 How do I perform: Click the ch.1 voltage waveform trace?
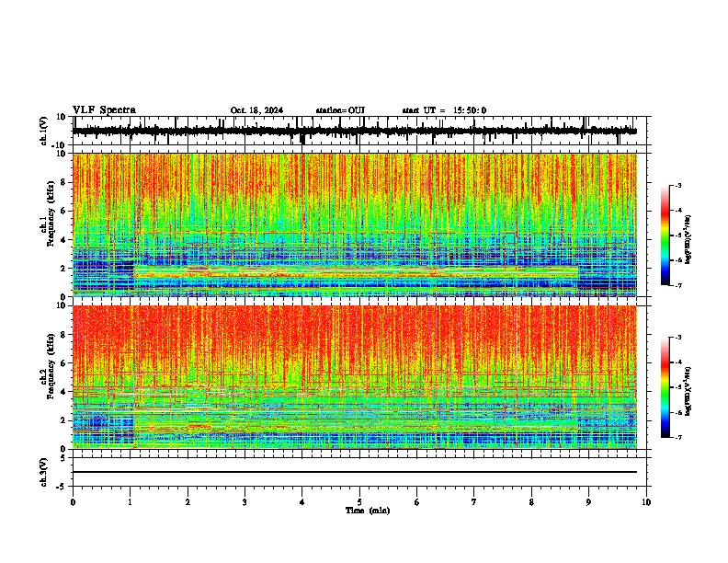[x=354, y=131]
